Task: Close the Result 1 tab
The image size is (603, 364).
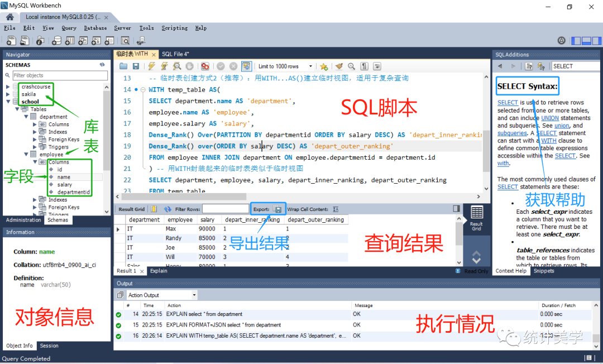Action: click(x=142, y=271)
